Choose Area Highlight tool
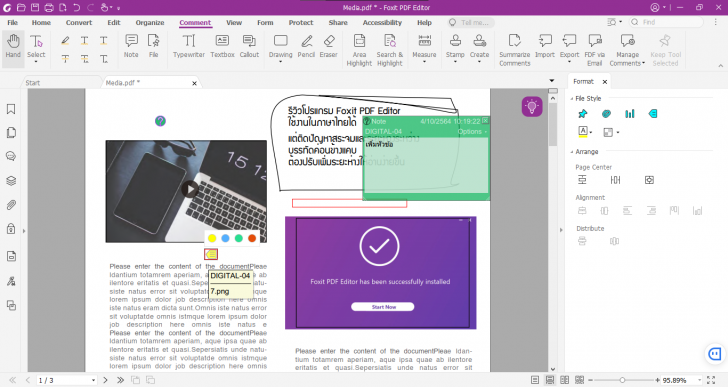The height and width of the screenshot is (387, 728). point(359,50)
